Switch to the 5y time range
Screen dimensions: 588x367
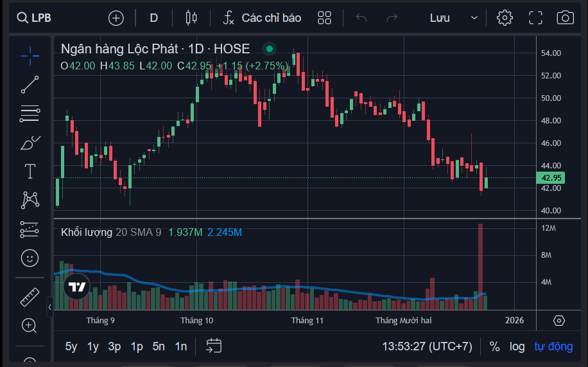pos(71,346)
